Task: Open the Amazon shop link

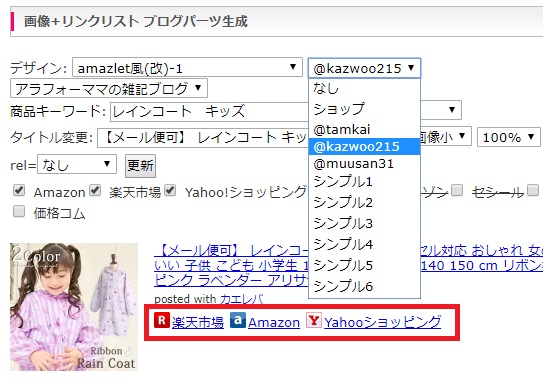Action: [x=274, y=322]
